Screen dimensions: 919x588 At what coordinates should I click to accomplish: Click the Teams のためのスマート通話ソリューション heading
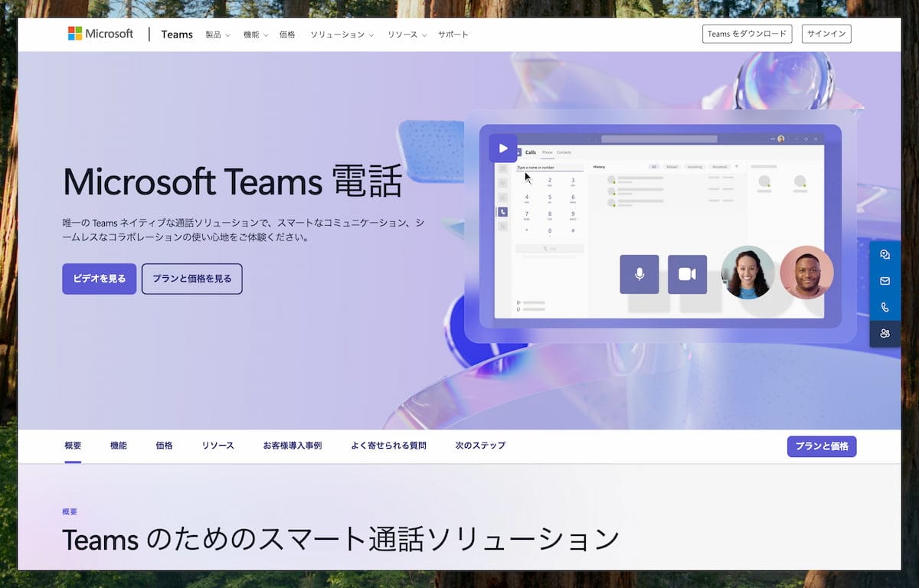pos(341,540)
